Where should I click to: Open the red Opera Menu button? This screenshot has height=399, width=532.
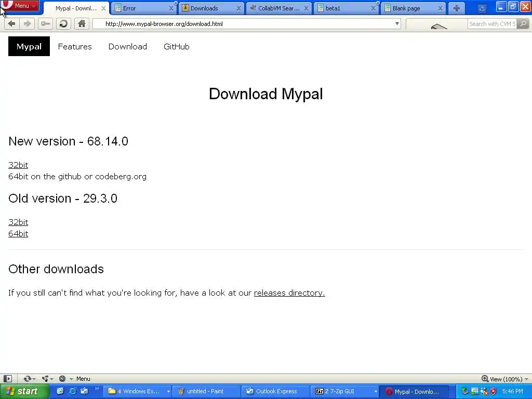[x=20, y=5]
